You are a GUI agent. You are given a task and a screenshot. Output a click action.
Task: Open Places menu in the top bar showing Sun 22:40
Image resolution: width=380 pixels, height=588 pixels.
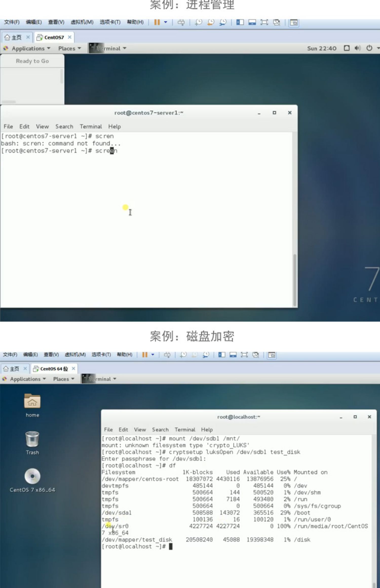69,48
